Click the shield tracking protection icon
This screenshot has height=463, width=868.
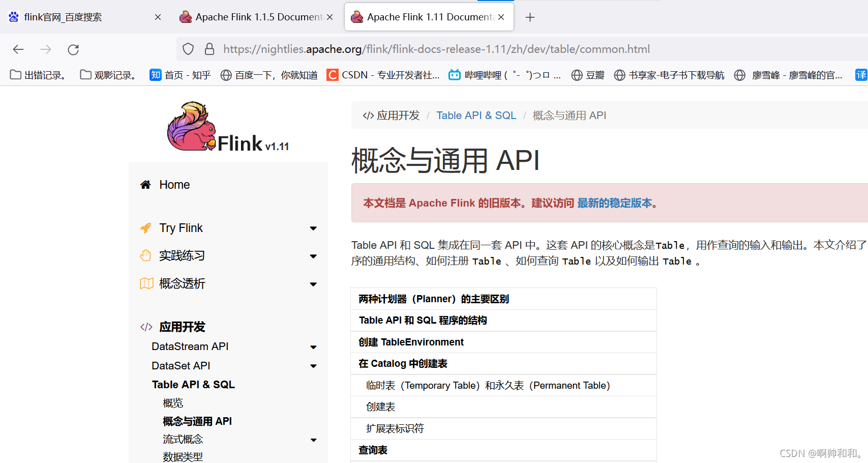click(188, 49)
